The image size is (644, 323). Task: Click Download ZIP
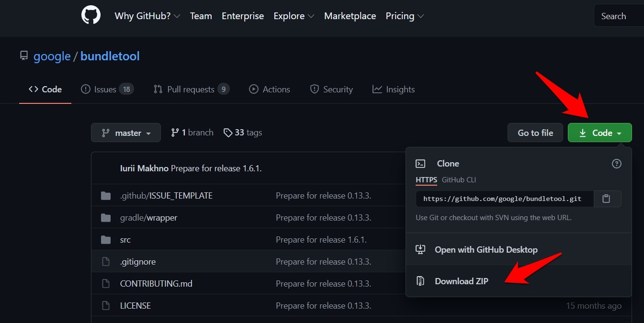(519, 281)
